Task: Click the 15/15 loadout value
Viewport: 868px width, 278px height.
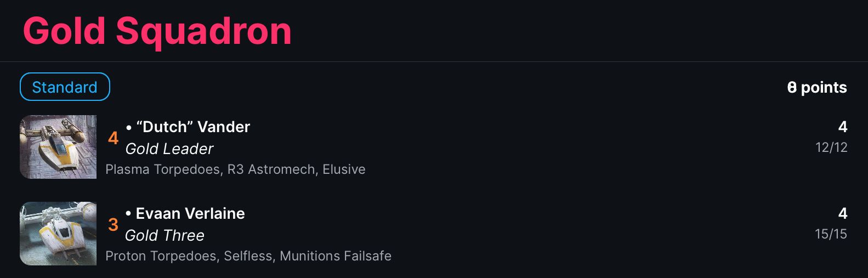Action: 831,234
